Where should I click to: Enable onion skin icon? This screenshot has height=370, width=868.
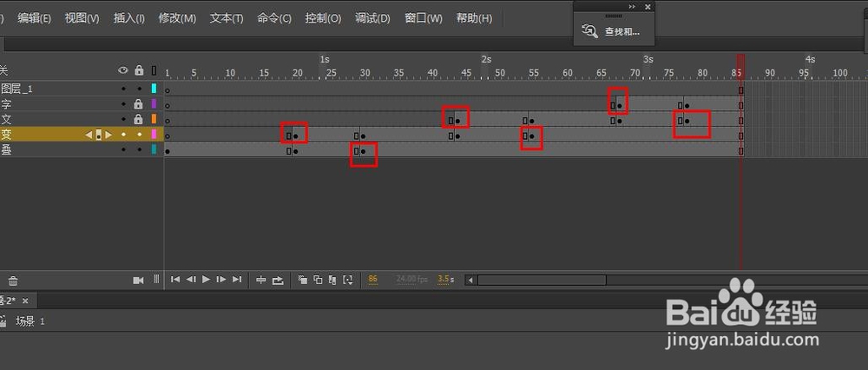point(302,280)
